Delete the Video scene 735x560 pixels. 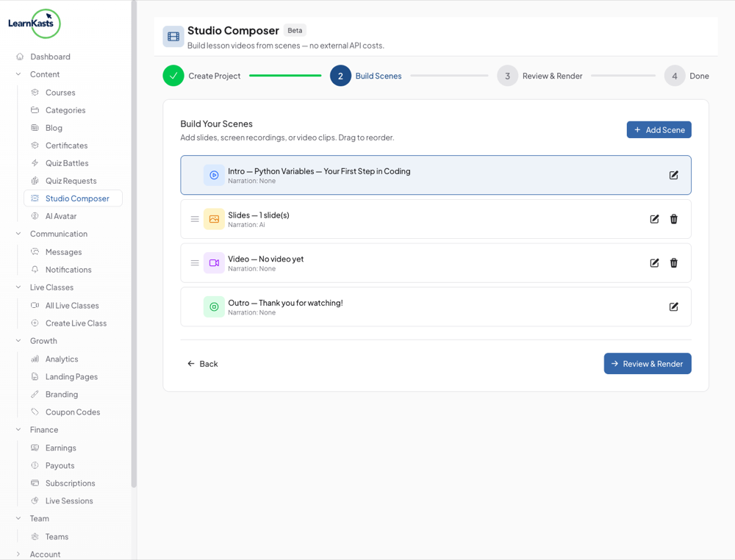[x=673, y=263]
